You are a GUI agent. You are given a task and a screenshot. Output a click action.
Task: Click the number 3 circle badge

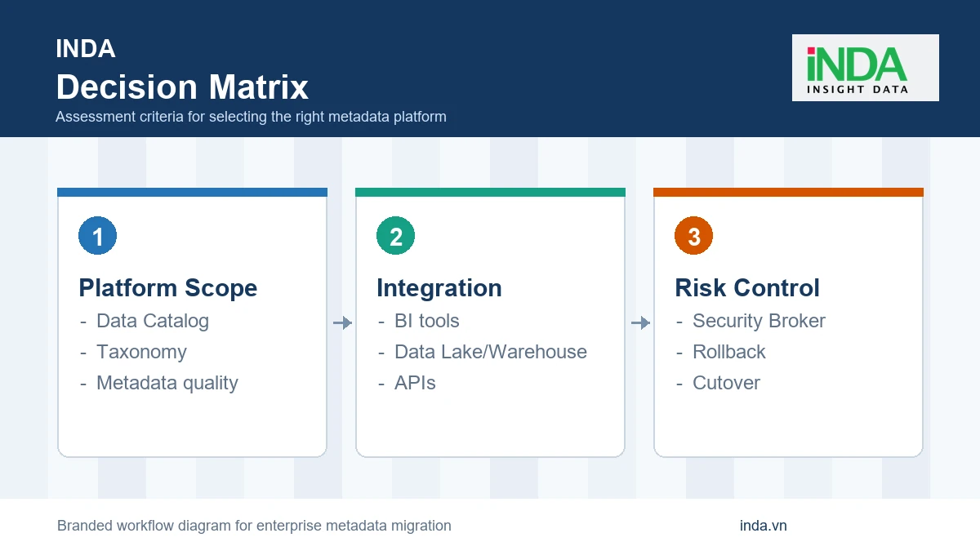tap(694, 237)
